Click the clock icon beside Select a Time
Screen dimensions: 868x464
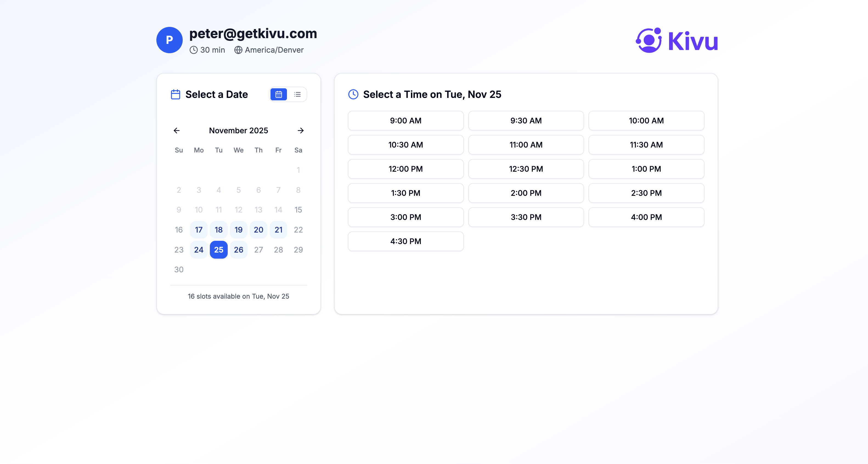tap(353, 94)
